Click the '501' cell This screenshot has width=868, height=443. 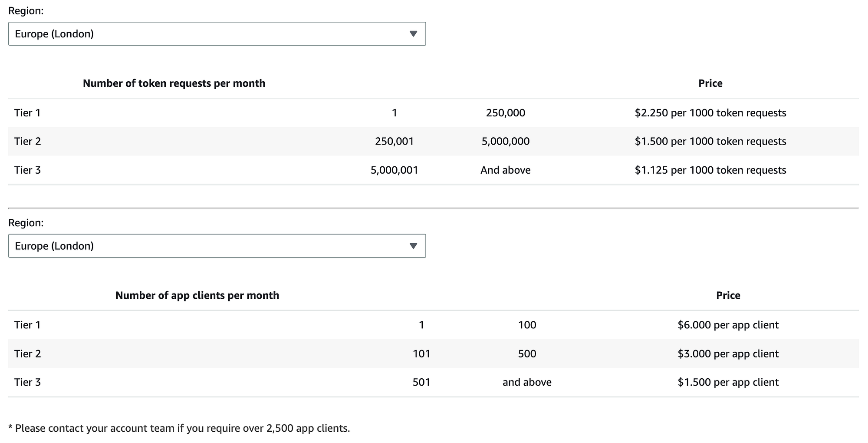pos(421,382)
